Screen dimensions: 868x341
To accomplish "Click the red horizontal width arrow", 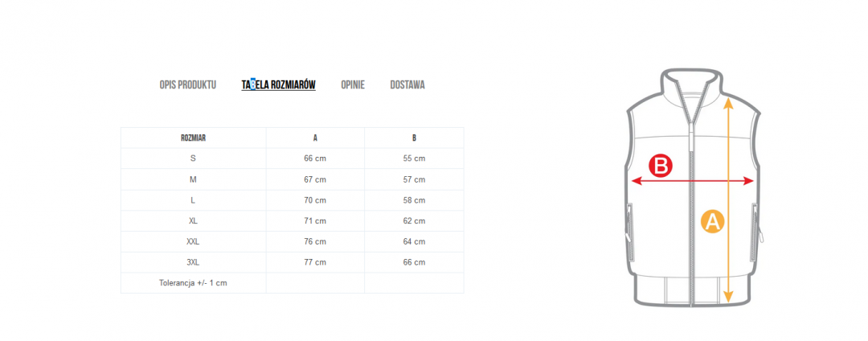I will 693,181.
